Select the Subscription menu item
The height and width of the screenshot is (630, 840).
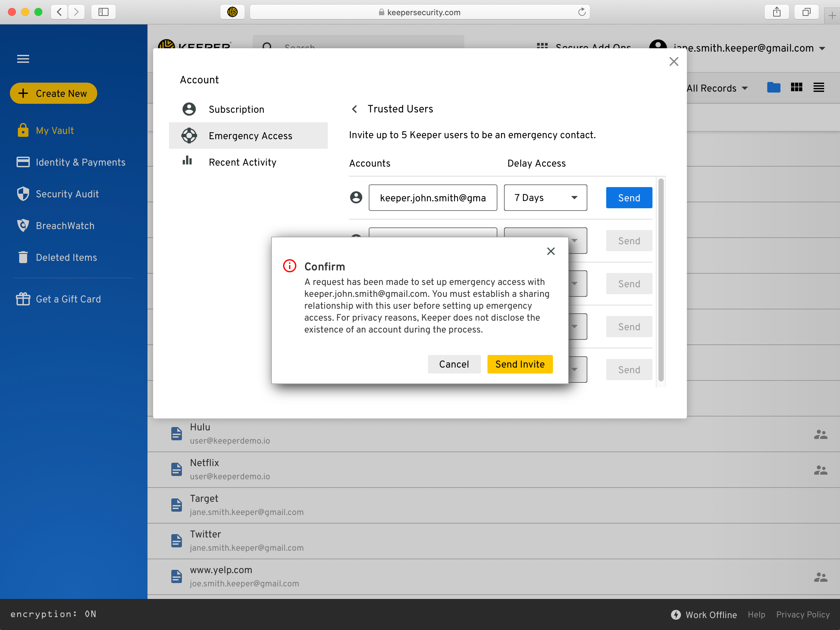(x=236, y=109)
